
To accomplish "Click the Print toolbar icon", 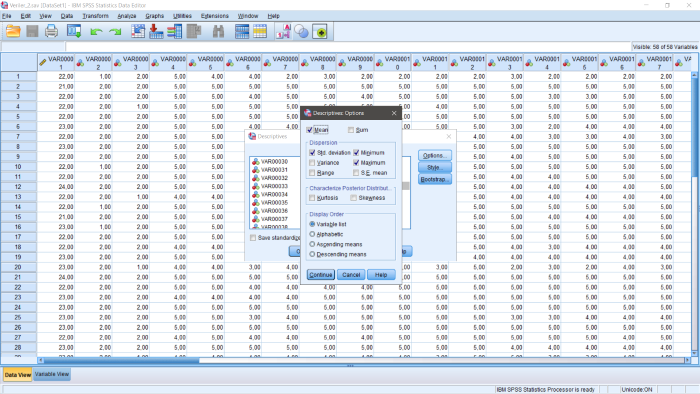I will [51, 31].
